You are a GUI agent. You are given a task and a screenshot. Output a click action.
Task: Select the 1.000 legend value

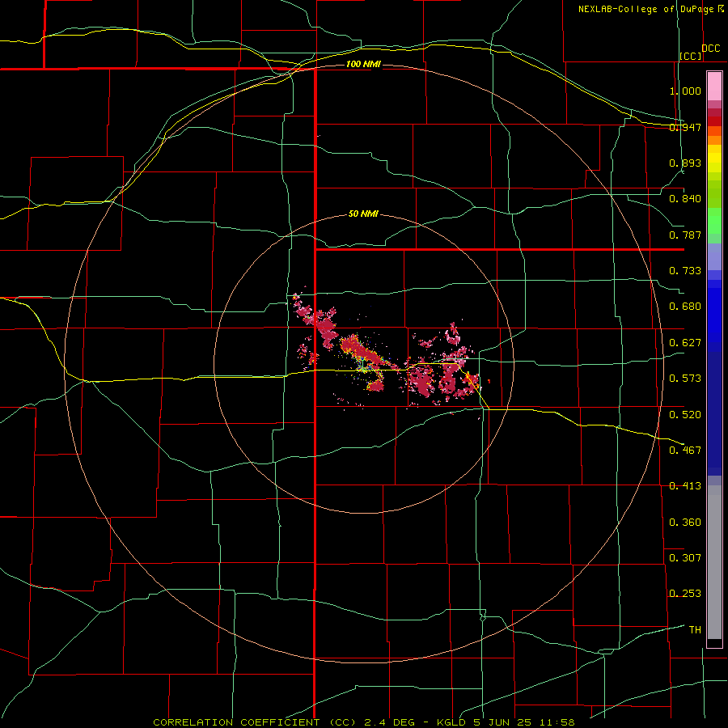pos(685,91)
